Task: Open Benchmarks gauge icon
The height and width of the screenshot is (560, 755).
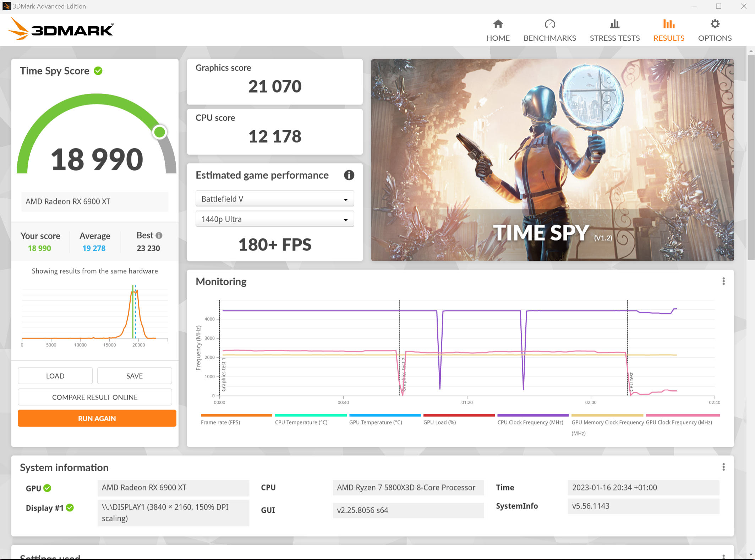Action: click(549, 24)
